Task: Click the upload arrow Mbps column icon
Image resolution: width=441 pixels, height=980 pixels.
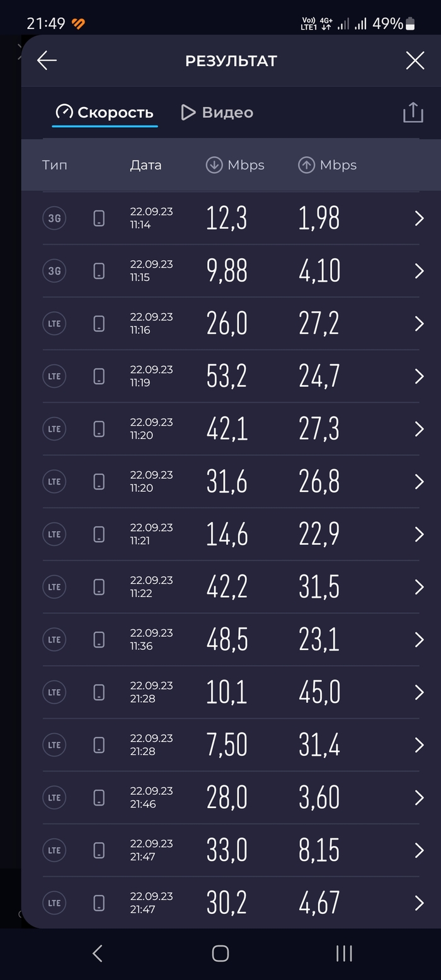Action: 306,164
